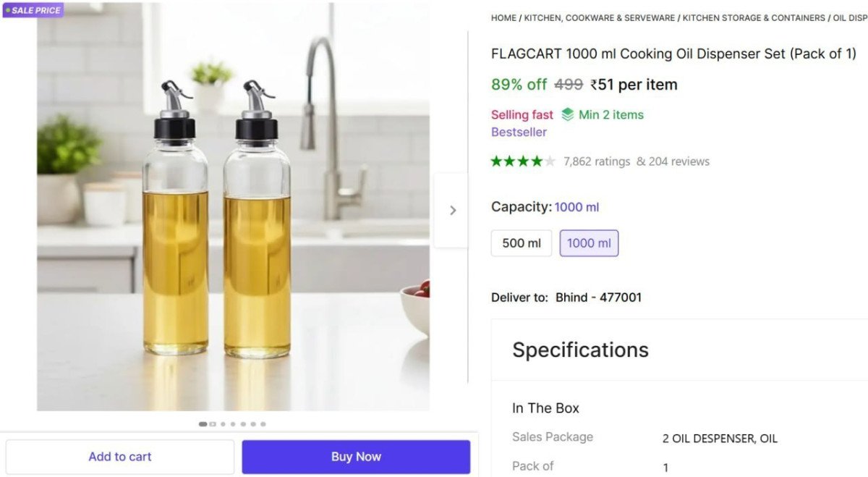Viewport: 868px width, 477px height.
Task: Navigate to Kitchen Storage & Containers breadcrumb
Action: click(x=754, y=17)
